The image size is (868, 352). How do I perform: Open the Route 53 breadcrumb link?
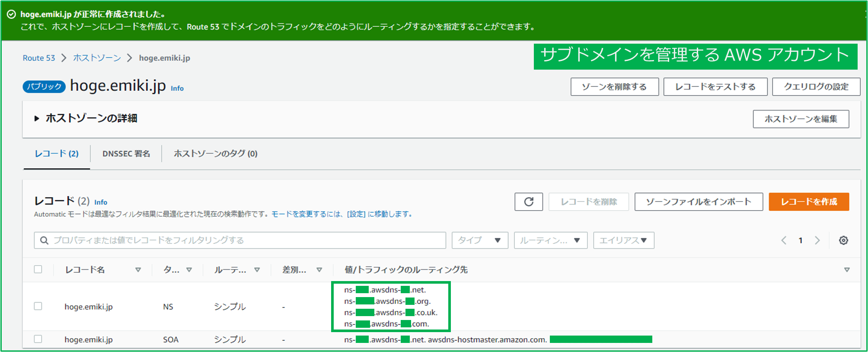(39, 58)
